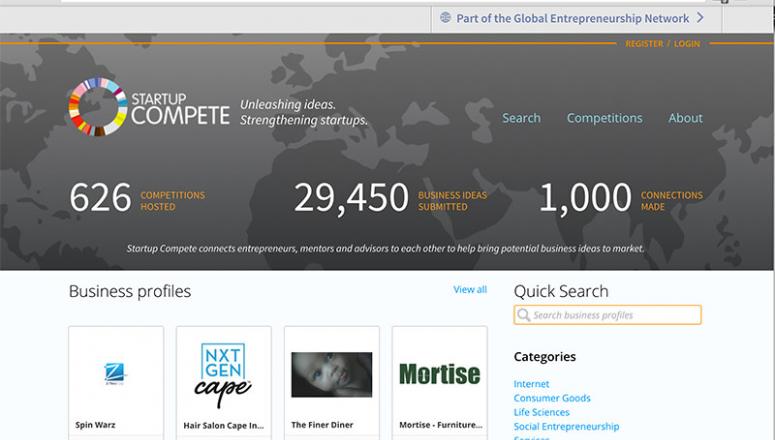Image resolution: width=775 pixels, height=440 pixels.
Task: Click the Business profiles heading
Action: [x=129, y=291]
